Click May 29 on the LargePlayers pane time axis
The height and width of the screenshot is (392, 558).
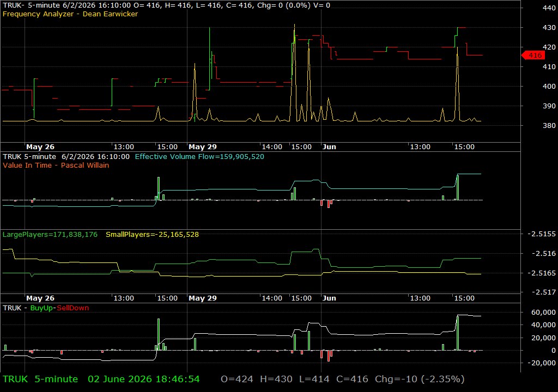[203, 298]
